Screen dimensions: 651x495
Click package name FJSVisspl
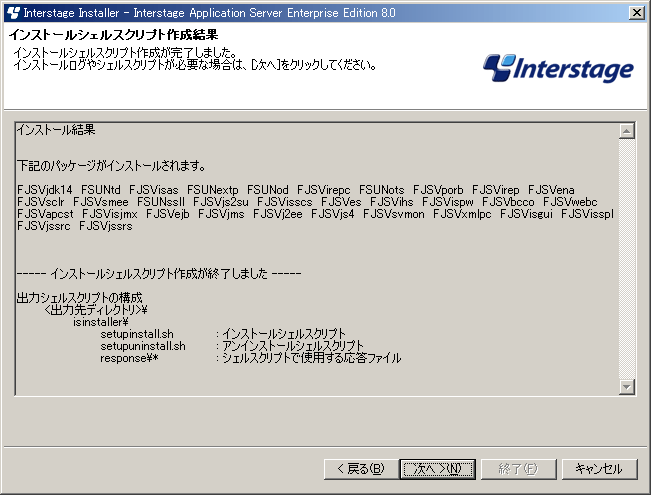point(587,214)
